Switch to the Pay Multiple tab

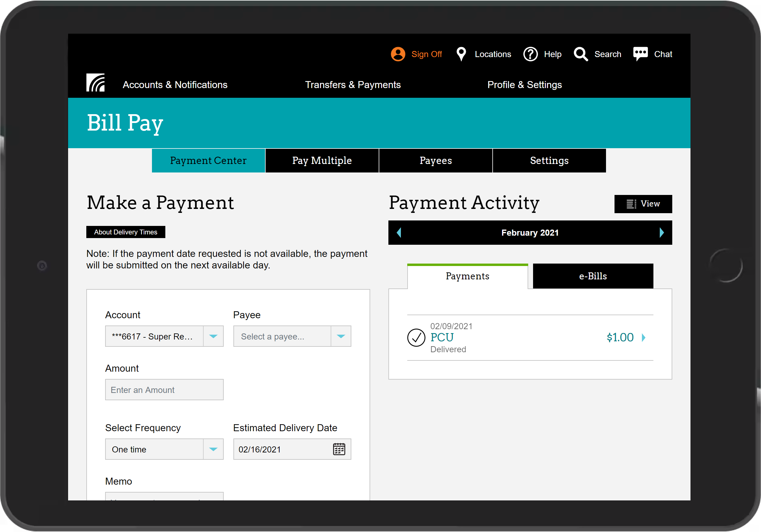point(322,161)
